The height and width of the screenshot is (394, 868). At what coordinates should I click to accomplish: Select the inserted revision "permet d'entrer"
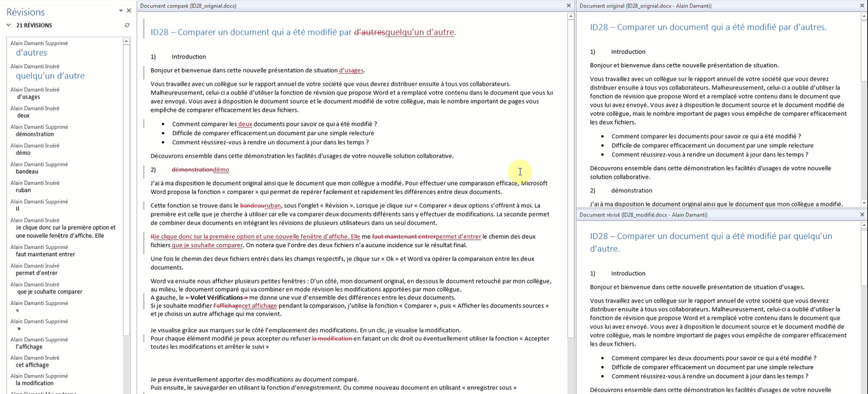click(37, 273)
